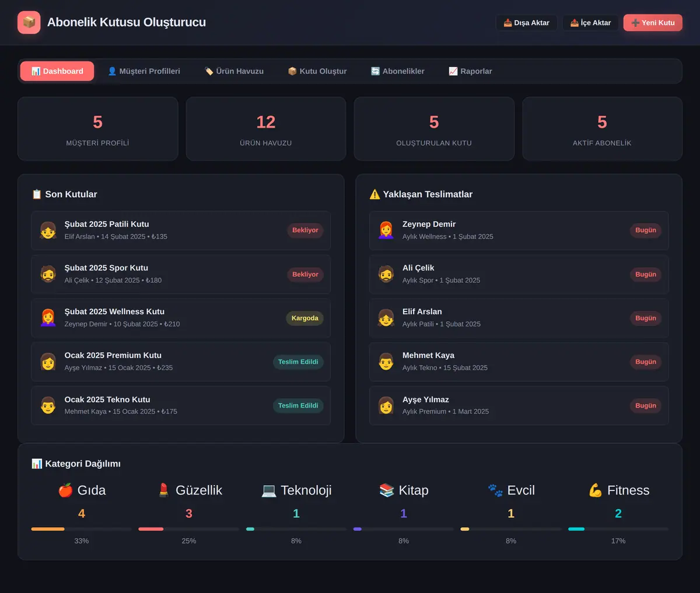700x593 pixels.
Task: Click the Oluşturulan Kutu stat card
Action: (x=434, y=129)
